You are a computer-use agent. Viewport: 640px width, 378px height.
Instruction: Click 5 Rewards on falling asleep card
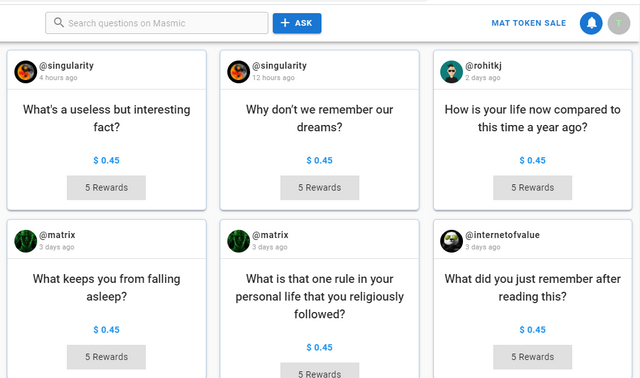click(107, 357)
